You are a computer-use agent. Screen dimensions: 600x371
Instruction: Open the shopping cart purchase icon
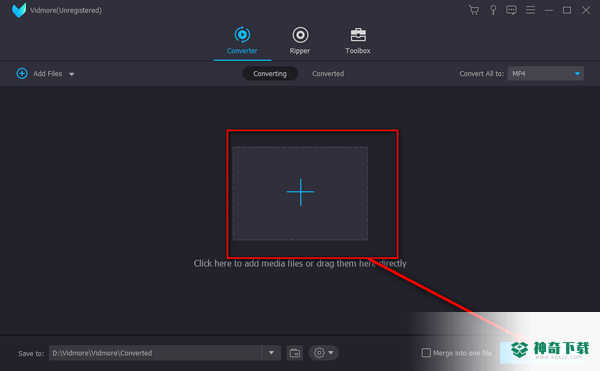point(474,10)
